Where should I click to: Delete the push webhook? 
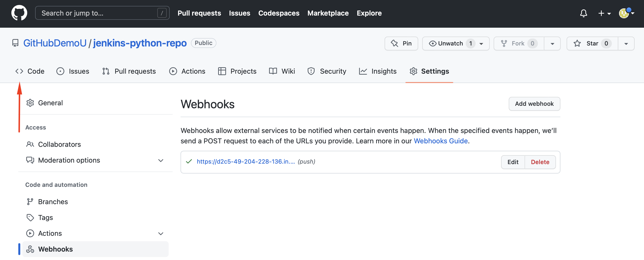540,162
